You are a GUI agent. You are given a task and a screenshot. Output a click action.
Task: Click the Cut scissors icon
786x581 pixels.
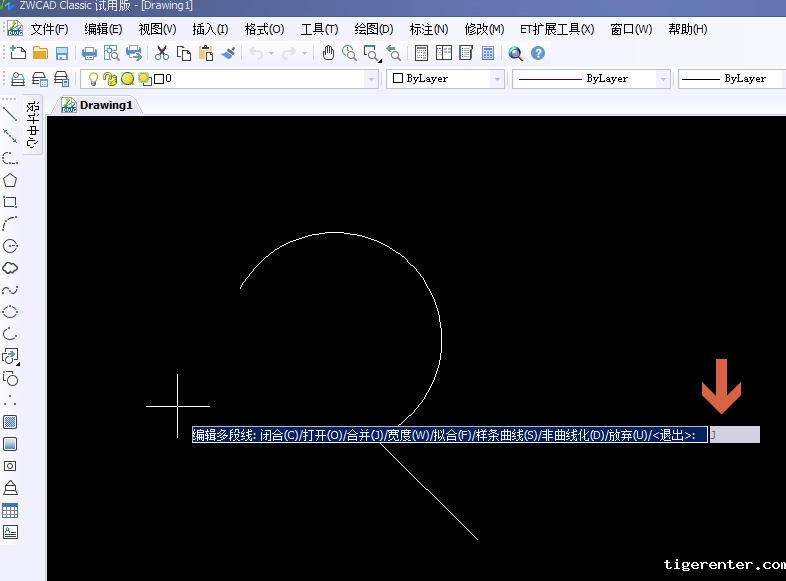[x=162, y=53]
